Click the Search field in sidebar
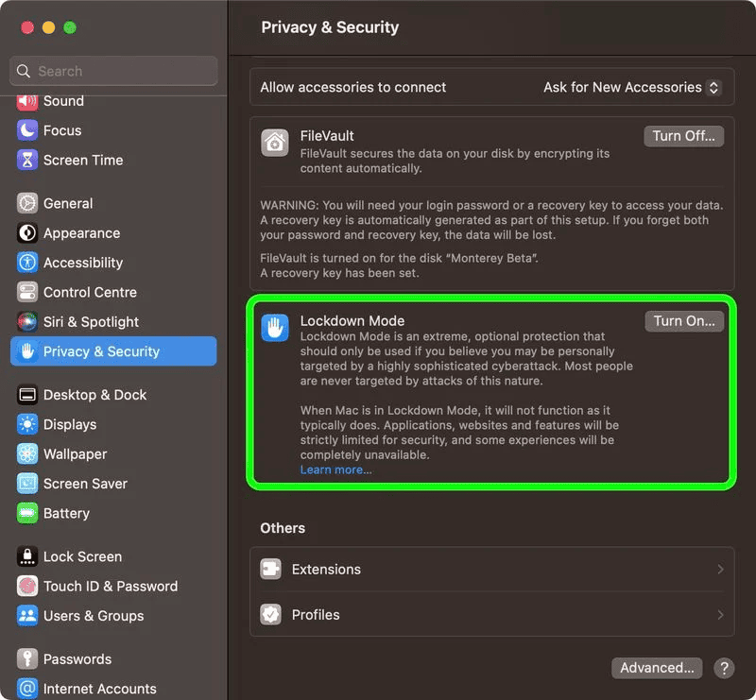This screenshot has height=700, width=756. [113, 71]
